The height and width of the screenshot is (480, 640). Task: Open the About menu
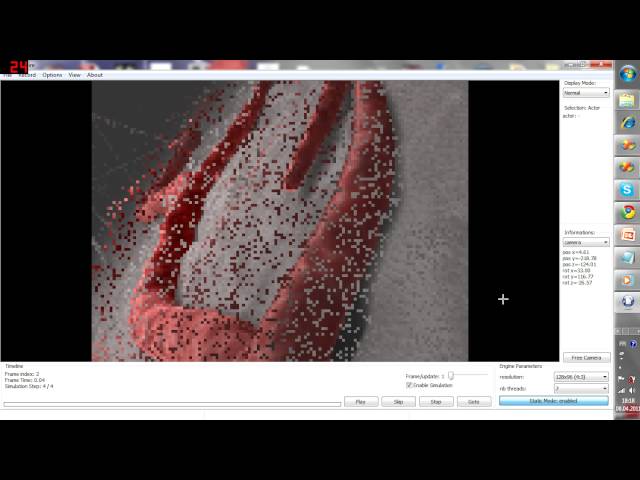(95, 75)
